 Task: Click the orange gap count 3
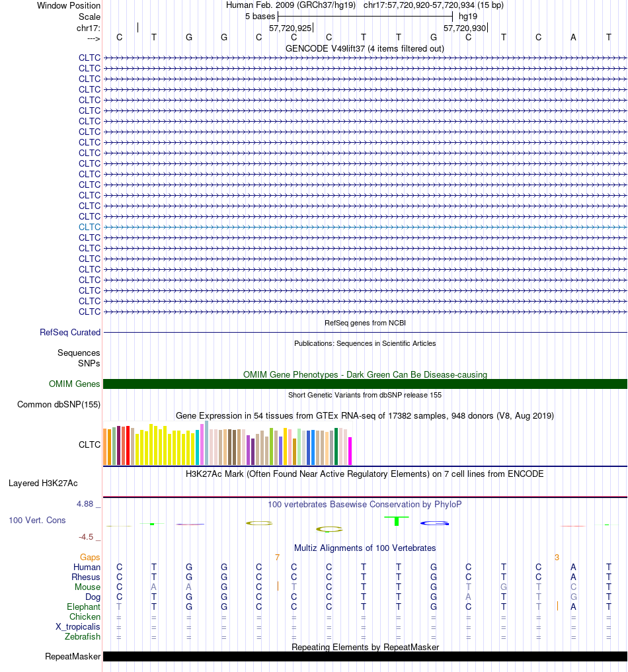pyautogui.click(x=557, y=557)
